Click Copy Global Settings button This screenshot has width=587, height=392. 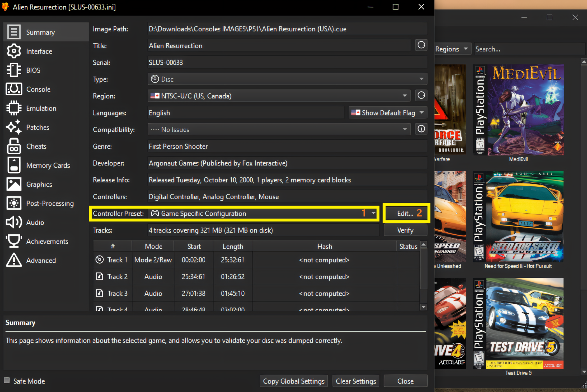pyautogui.click(x=293, y=381)
